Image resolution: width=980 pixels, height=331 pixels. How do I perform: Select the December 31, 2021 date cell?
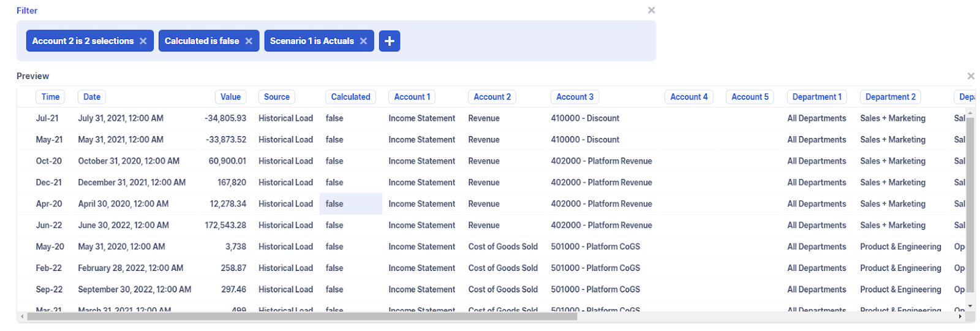pyautogui.click(x=132, y=183)
